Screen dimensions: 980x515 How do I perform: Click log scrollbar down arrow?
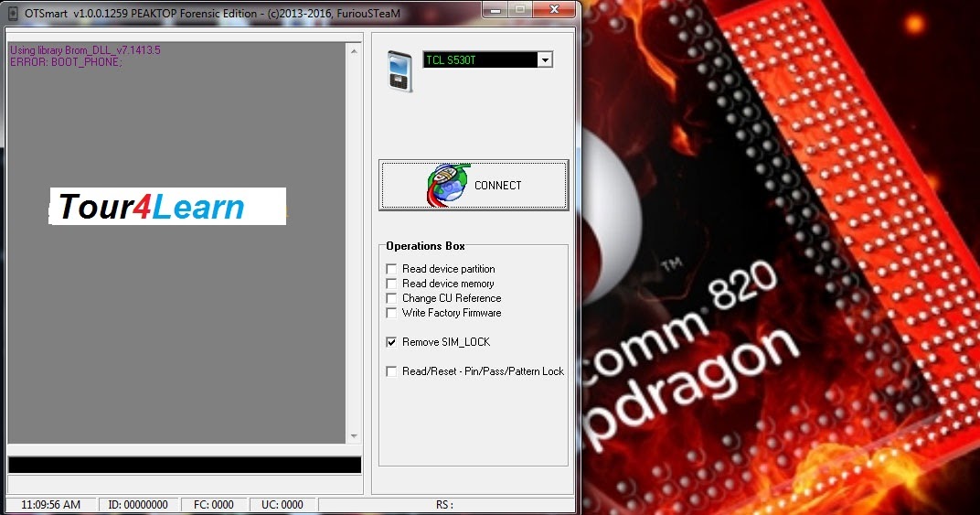pos(354,436)
